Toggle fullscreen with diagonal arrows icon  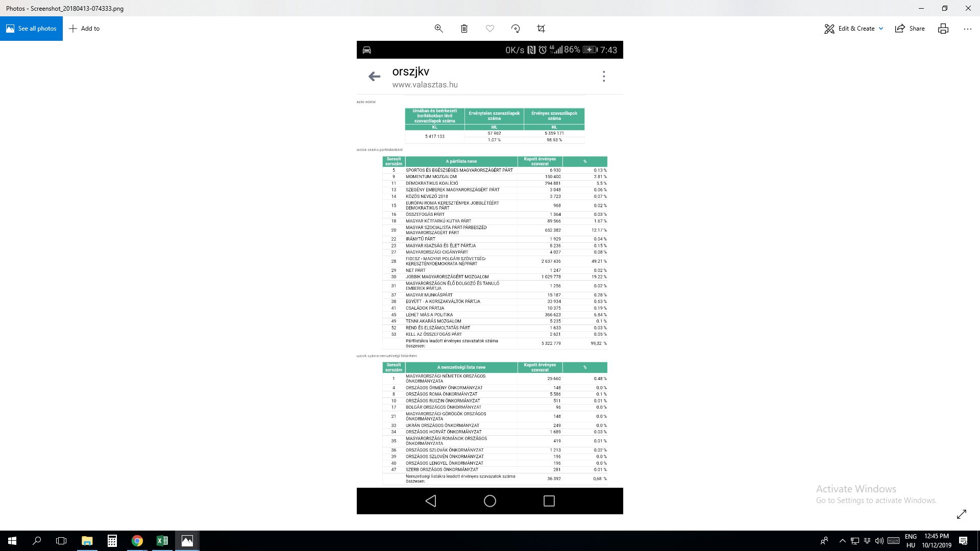[961, 514]
